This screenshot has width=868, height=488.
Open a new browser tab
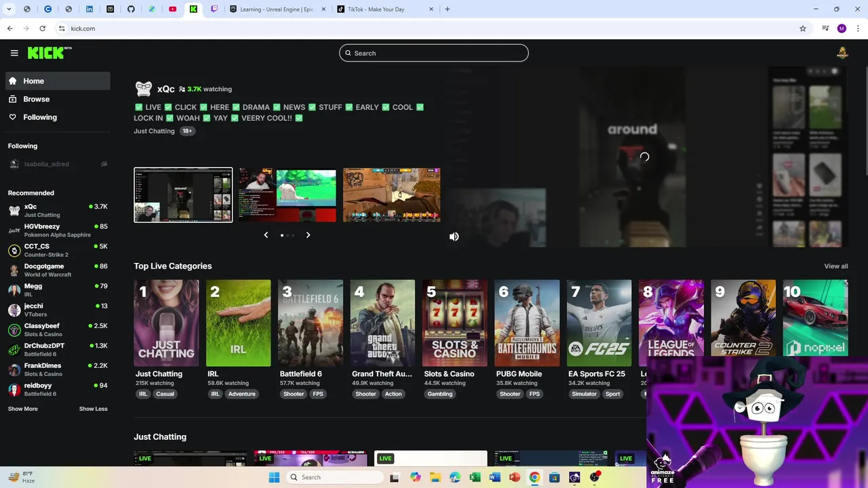tap(448, 9)
